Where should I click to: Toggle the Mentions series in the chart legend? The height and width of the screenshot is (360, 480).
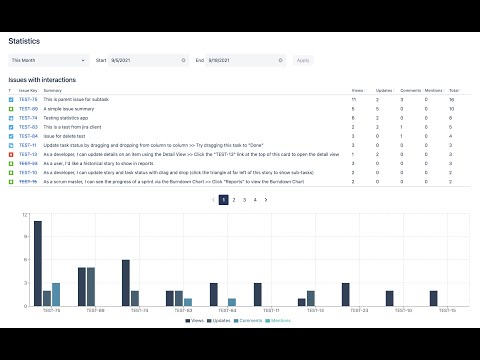[278, 321]
